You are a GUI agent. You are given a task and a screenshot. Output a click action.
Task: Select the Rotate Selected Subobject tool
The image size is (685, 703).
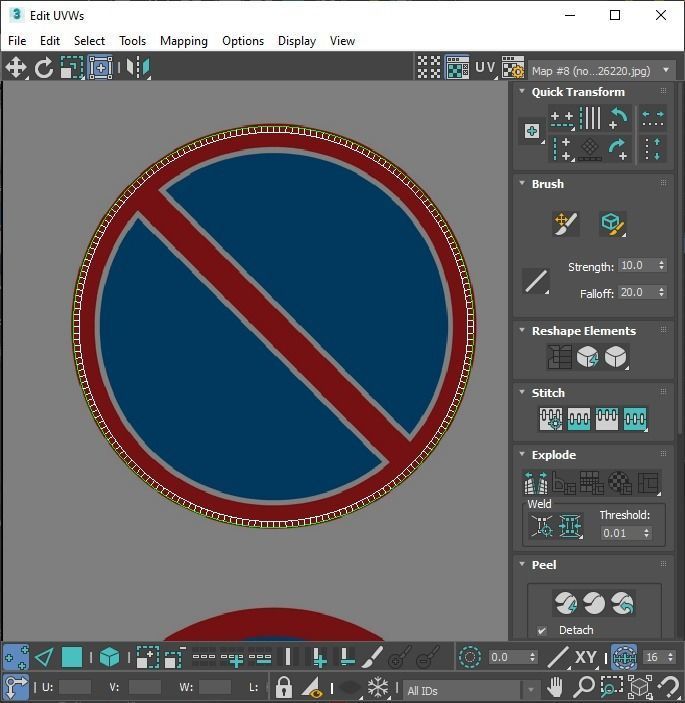pyautogui.click(x=44, y=68)
